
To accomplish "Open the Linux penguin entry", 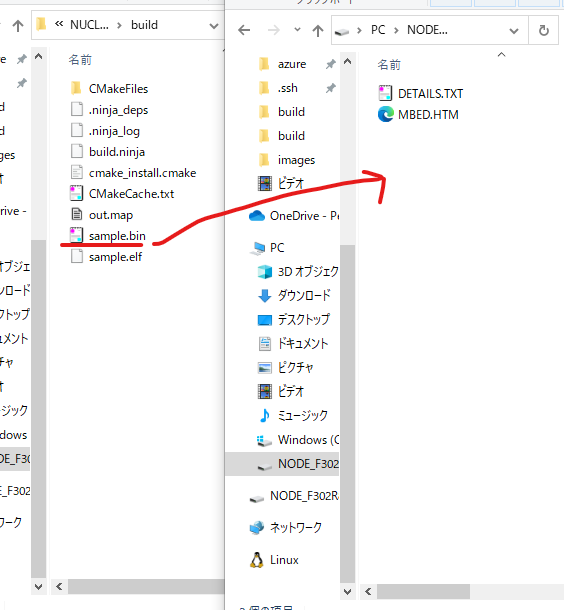I will (x=274, y=560).
